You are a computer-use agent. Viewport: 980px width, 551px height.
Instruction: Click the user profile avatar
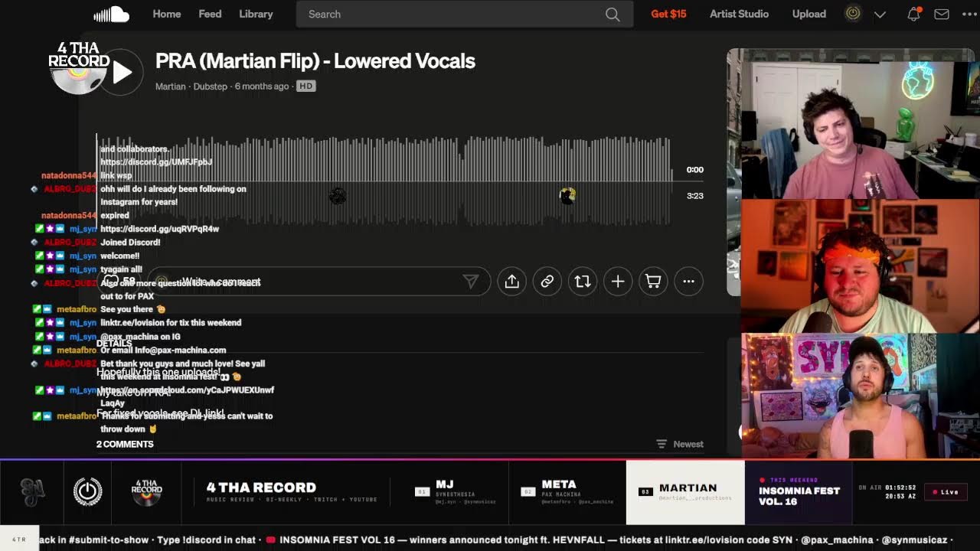coord(853,14)
